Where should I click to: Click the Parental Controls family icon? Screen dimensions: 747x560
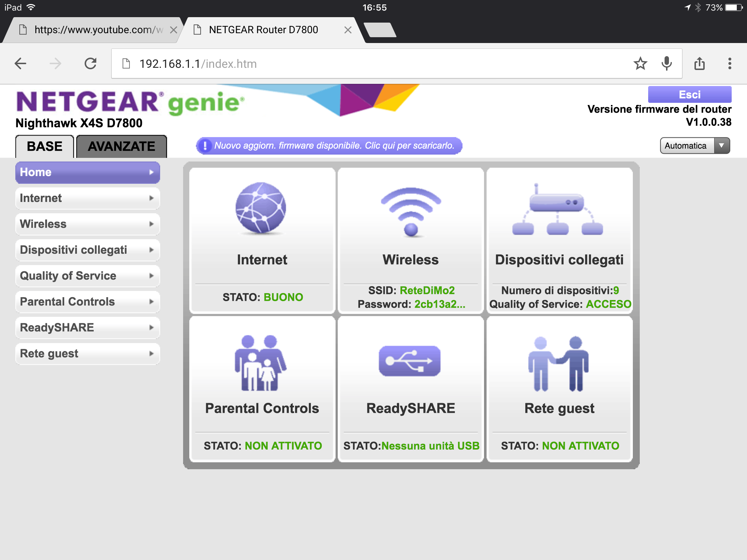tap(260, 363)
